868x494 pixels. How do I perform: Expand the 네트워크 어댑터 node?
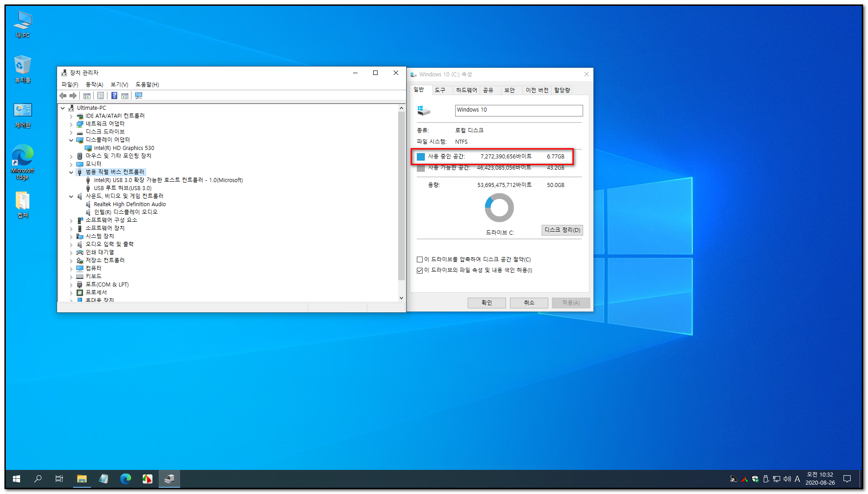coord(71,124)
